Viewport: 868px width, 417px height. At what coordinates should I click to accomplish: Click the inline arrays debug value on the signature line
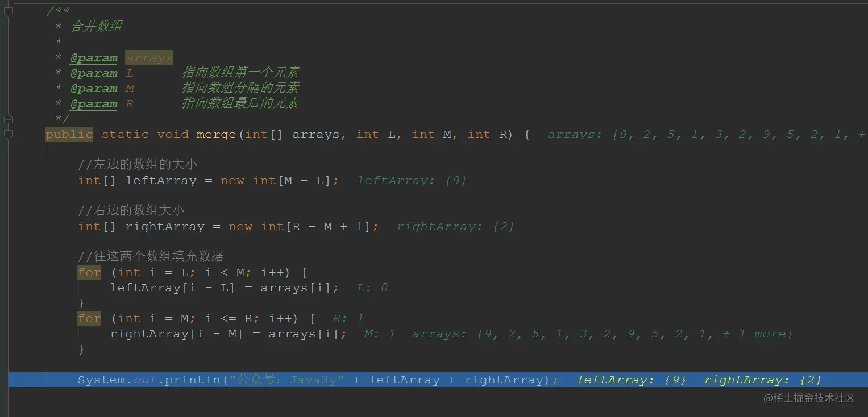click(x=707, y=135)
